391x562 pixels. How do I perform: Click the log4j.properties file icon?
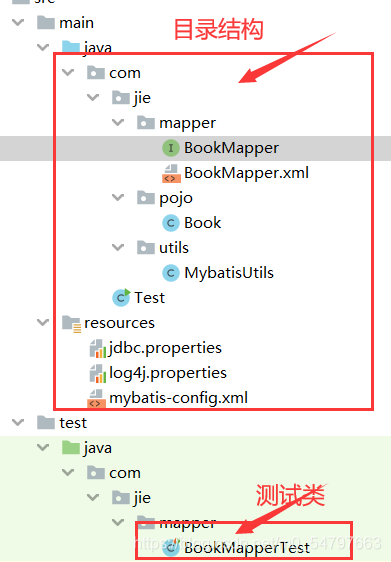[x=97, y=373]
